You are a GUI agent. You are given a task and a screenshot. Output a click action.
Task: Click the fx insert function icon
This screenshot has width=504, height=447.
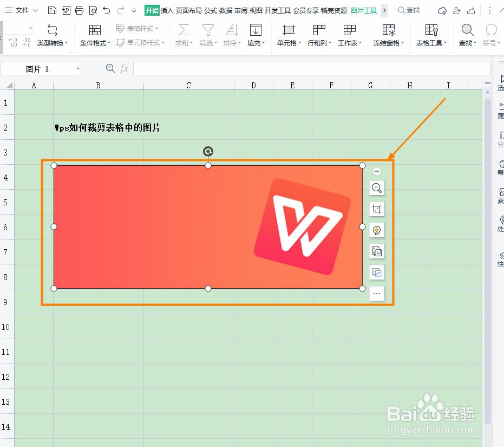(124, 69)
